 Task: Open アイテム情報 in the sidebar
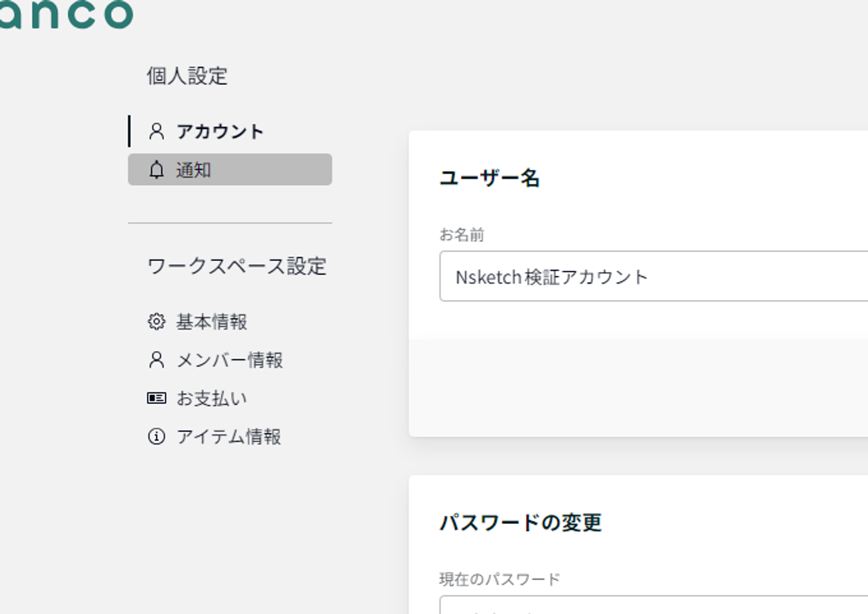tap(230, 437)
